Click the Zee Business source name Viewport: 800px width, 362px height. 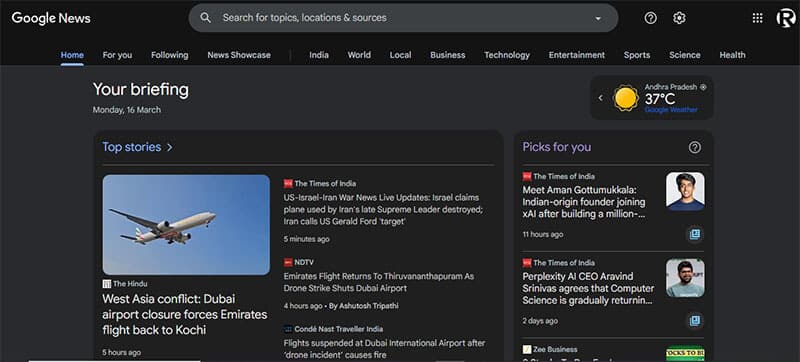click(x=555, y=349)
